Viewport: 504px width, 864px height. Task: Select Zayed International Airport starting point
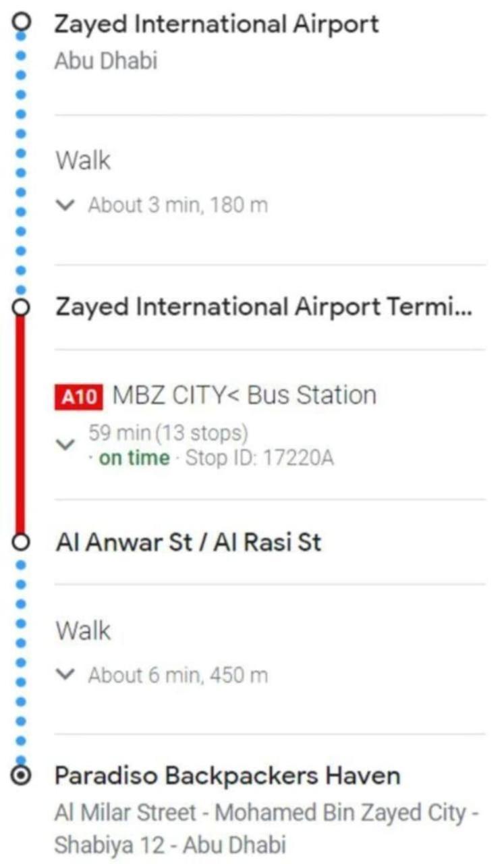[x=217, y=25]
